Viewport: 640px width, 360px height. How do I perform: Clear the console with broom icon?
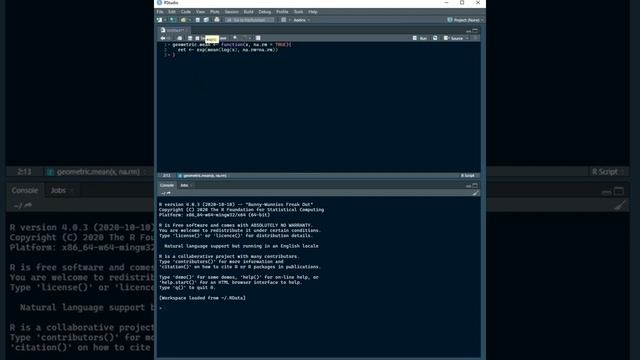(x=476, y=193)
